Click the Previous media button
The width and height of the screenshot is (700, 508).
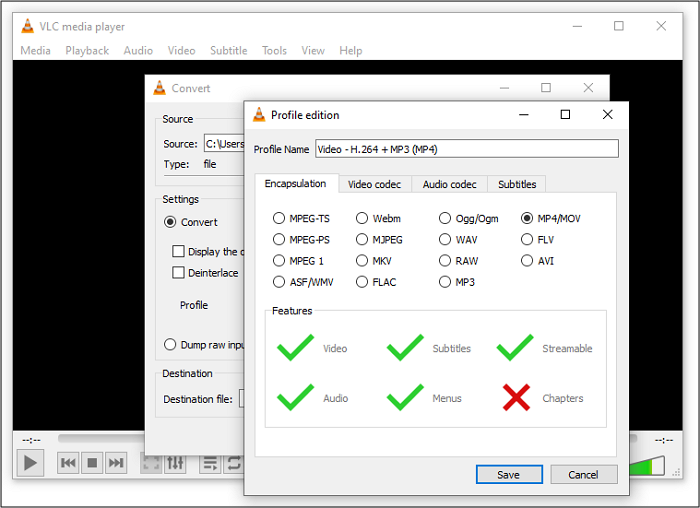point(68,463)
